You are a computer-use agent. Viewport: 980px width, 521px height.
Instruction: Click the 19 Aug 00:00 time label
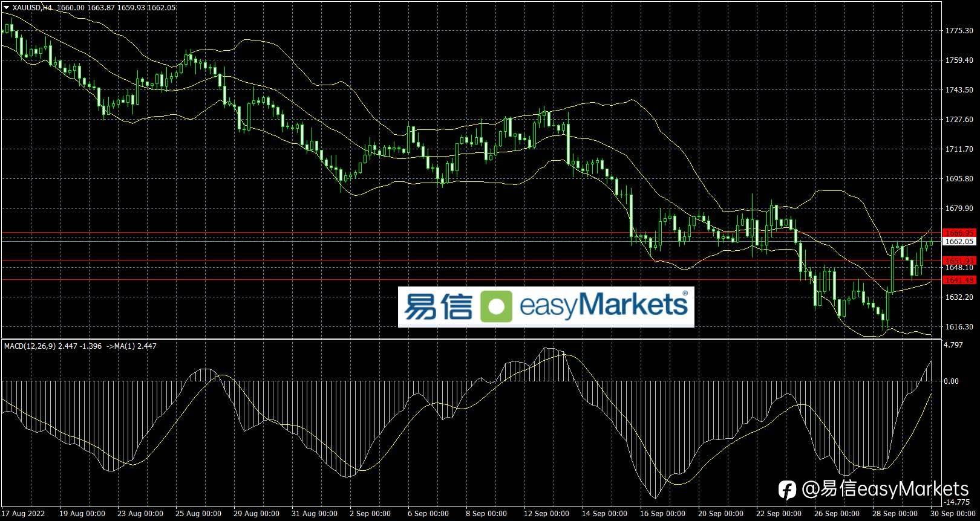click(x=82, y=514)
